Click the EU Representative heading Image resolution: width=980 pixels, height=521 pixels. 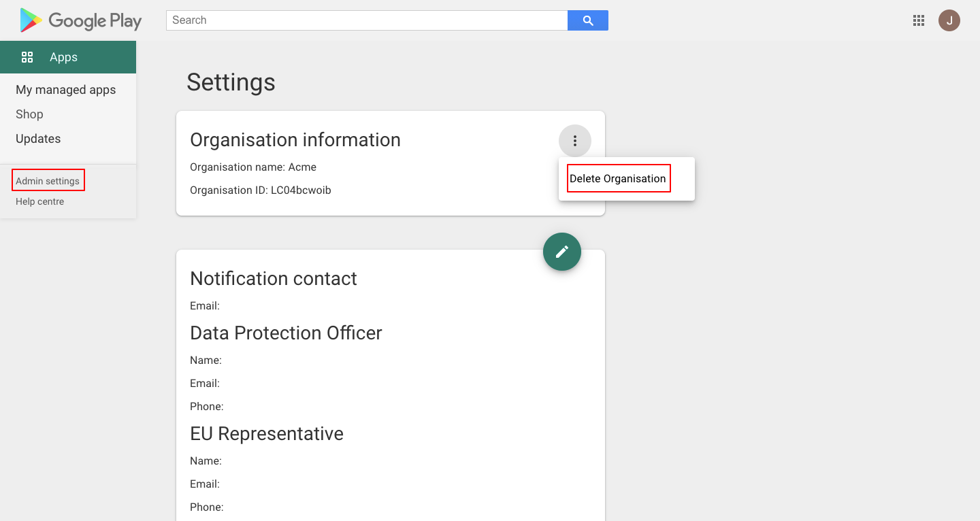click(x=267, y=433)
